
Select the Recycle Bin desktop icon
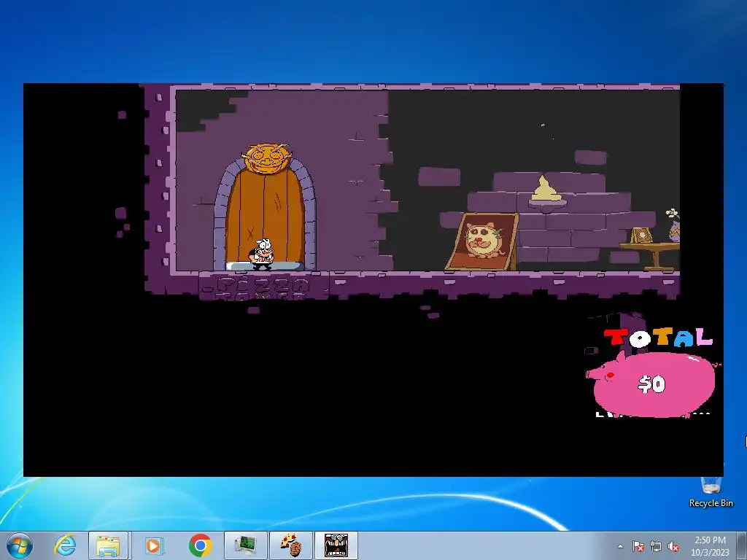coord(711,492)
